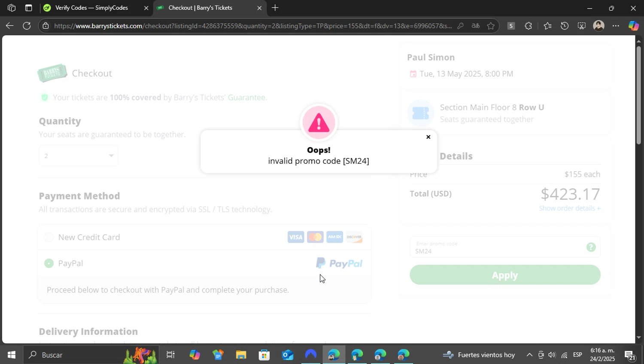View site information lock icon
This screenshot has width=644, height=364.
[46, 26]
